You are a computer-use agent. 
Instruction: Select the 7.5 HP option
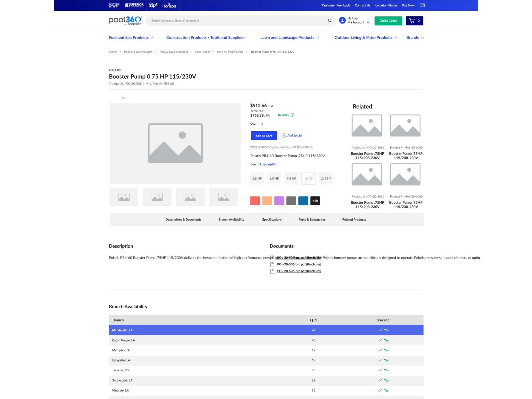tap(291, 179)
